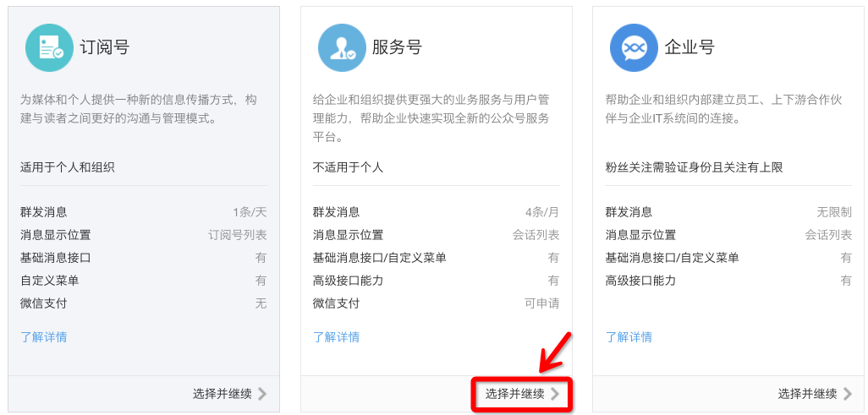Image resolution: width=868 pixels, height=415 pixels.
Task: Open 了解详情 link under 企业号
Action: click(629, 337)
